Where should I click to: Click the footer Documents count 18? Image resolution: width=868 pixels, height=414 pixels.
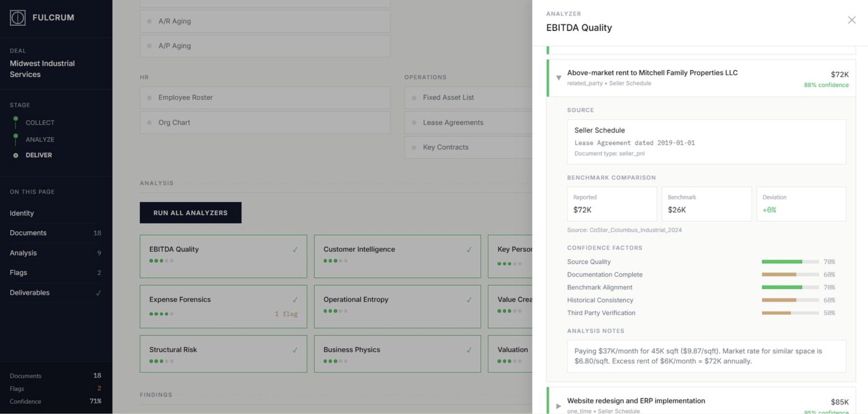click(x=97, y=375)
